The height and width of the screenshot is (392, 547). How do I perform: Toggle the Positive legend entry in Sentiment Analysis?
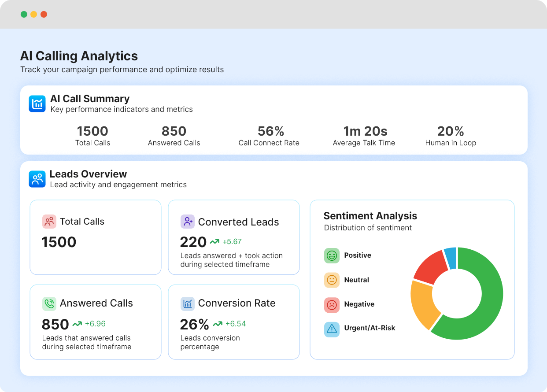coord(358,255)
